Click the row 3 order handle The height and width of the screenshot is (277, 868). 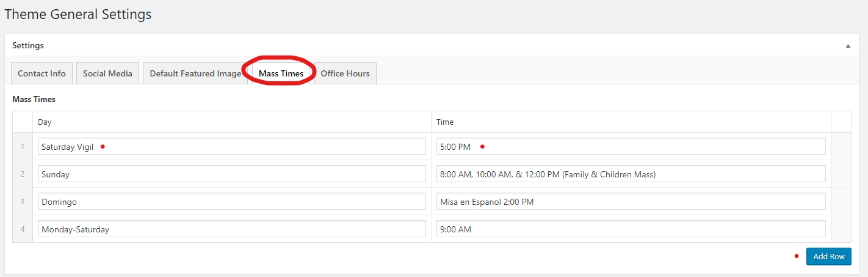23,202
